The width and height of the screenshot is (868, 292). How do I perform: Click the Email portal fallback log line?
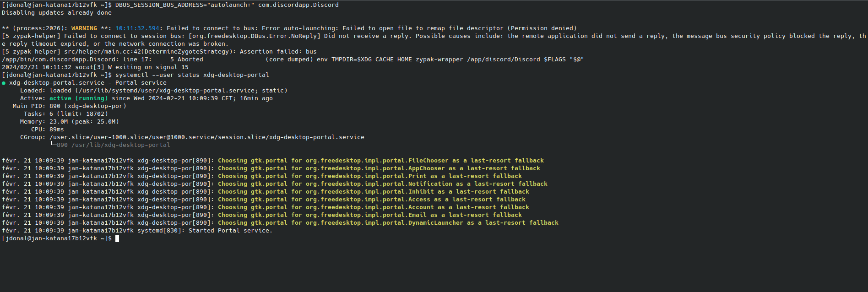(262, 215)
